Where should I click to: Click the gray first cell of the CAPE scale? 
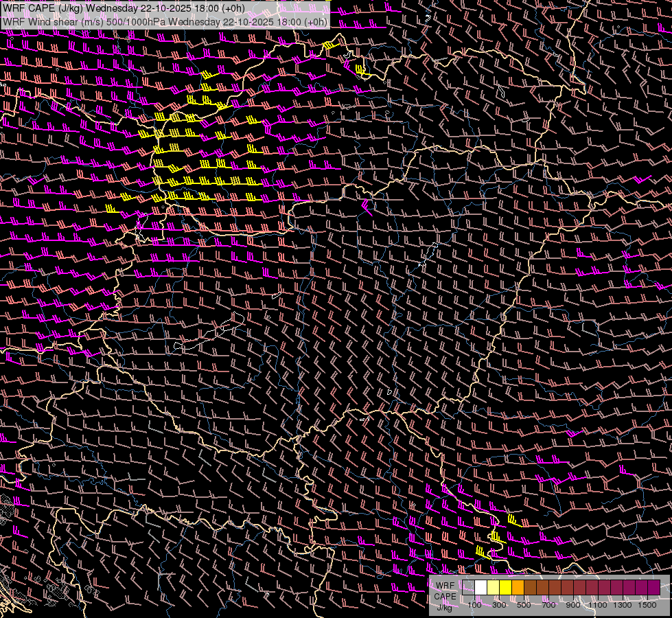[469, 587]
